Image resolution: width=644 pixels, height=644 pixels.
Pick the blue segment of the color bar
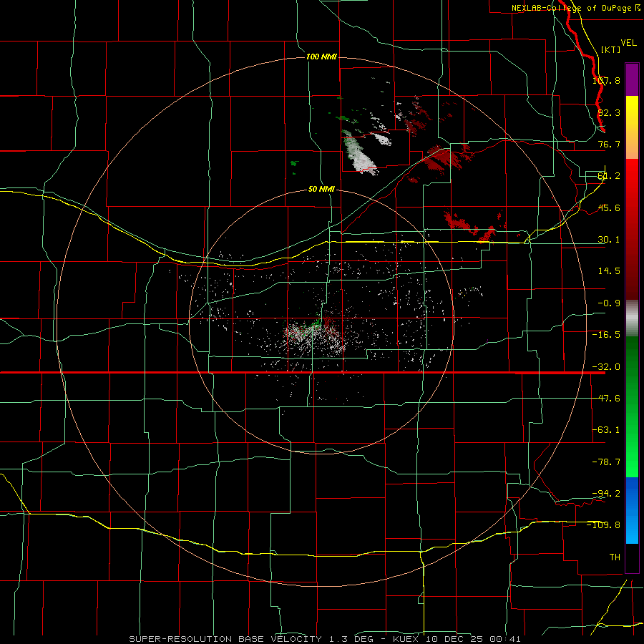632,510
